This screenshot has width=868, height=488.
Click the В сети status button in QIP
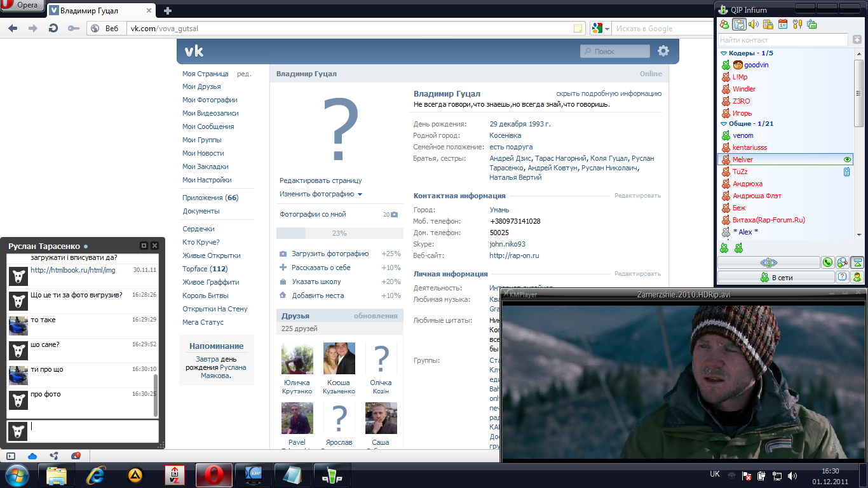(x=776, y=277)
